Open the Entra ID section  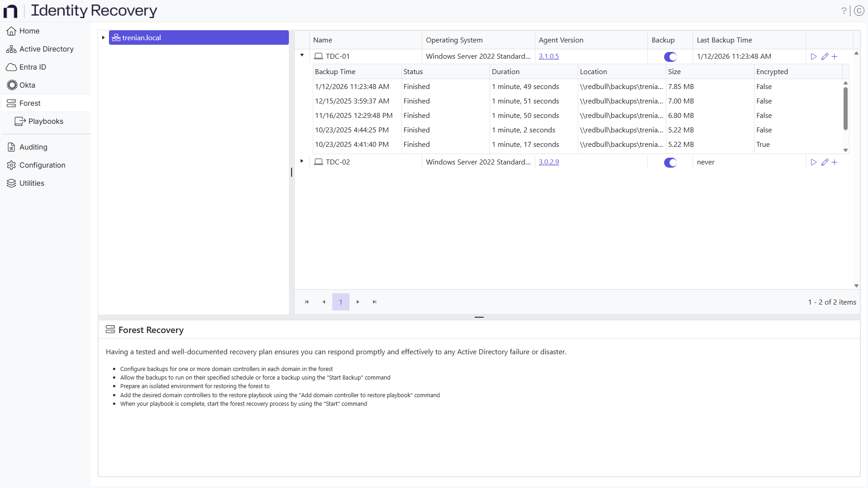click(32, 67)
